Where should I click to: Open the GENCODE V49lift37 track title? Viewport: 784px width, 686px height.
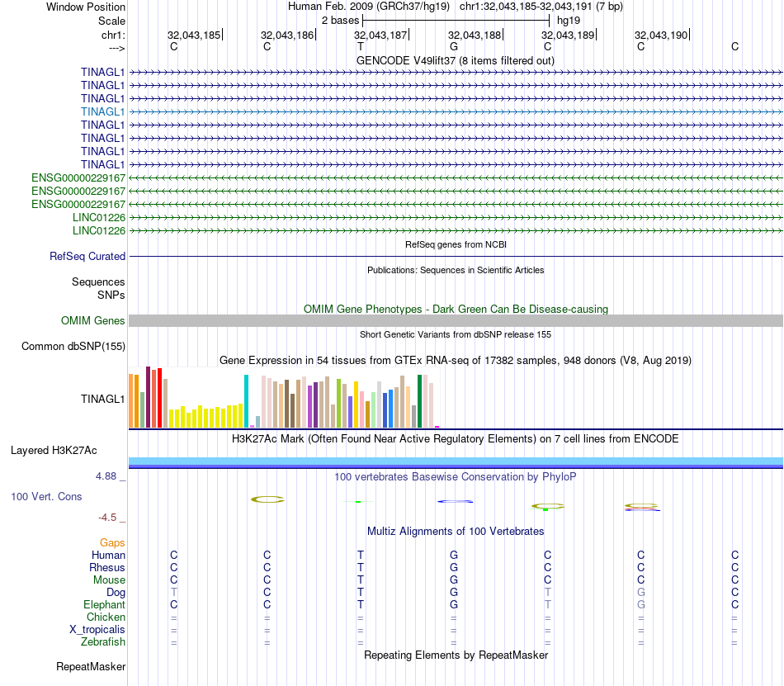tap(456, 60)
